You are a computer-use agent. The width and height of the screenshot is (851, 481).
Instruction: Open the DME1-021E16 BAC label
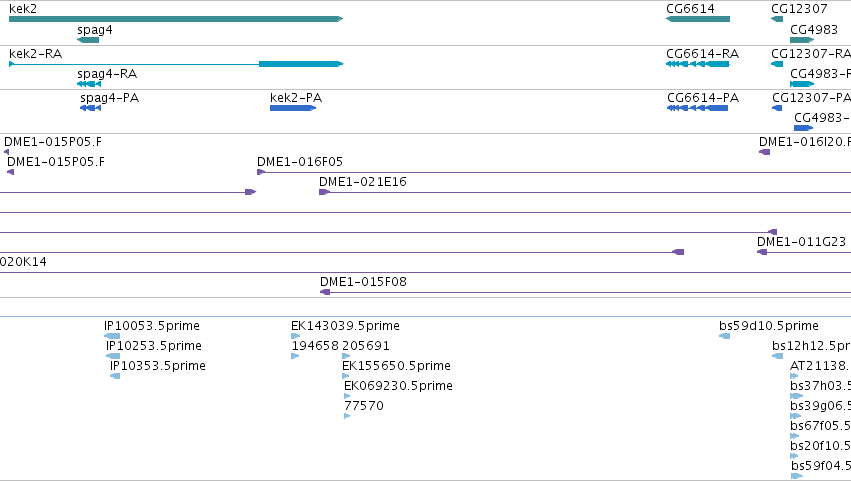[363, 182]
